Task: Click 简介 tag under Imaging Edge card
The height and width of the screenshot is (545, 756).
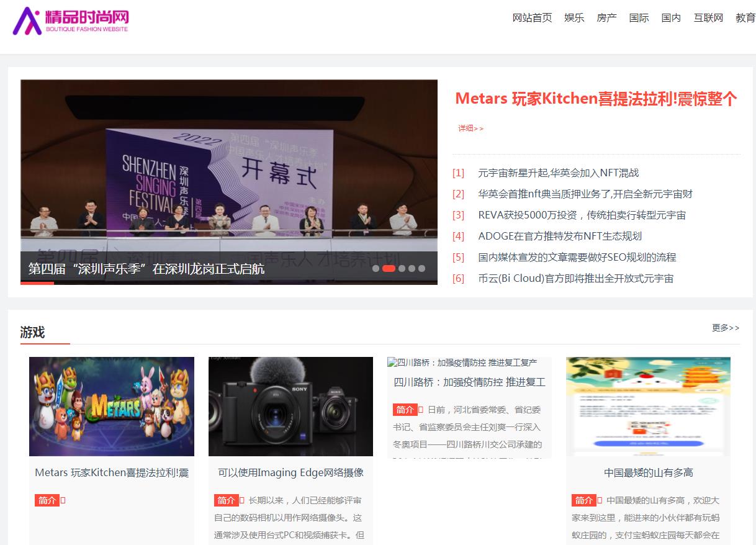Action: tap(227, 500)
